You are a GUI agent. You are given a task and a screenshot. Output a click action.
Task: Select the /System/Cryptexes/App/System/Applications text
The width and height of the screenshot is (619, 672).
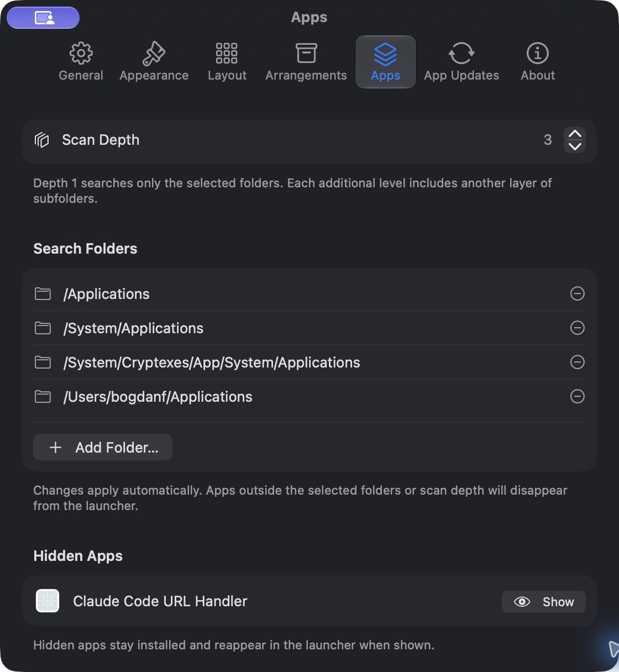[212, 363]
